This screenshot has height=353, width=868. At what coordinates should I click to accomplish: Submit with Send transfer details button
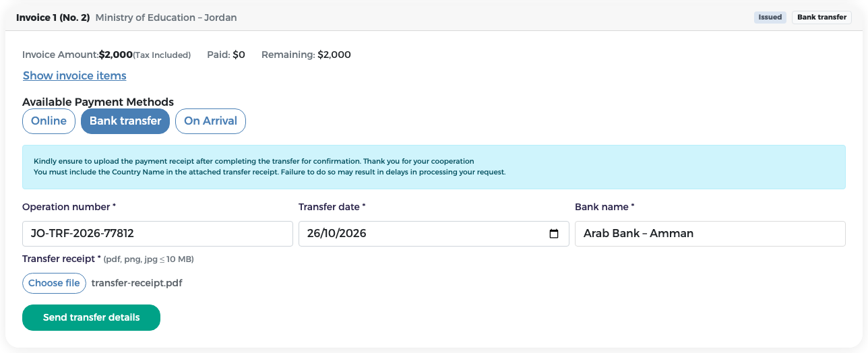click(91, 317)
